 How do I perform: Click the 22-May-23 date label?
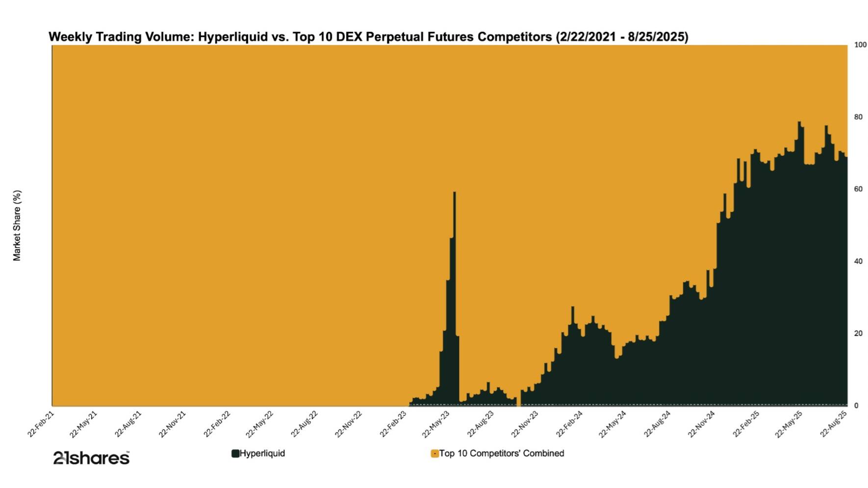point(436,424)
